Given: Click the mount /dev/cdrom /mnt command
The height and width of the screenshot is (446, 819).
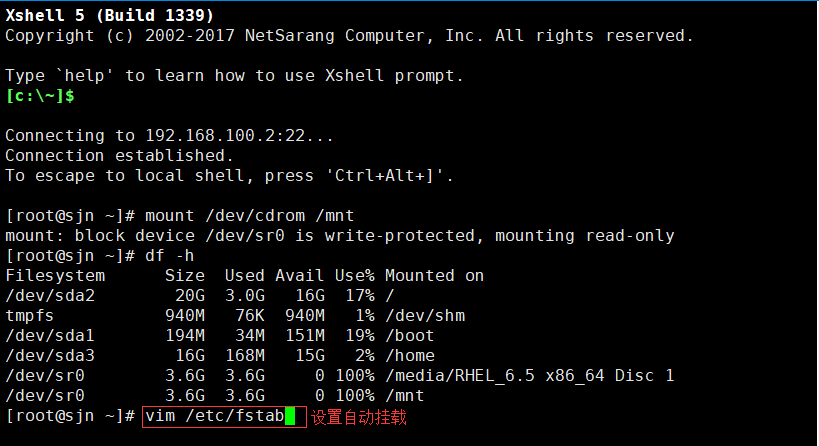Looking at the screenshot, I should [249, 216].
